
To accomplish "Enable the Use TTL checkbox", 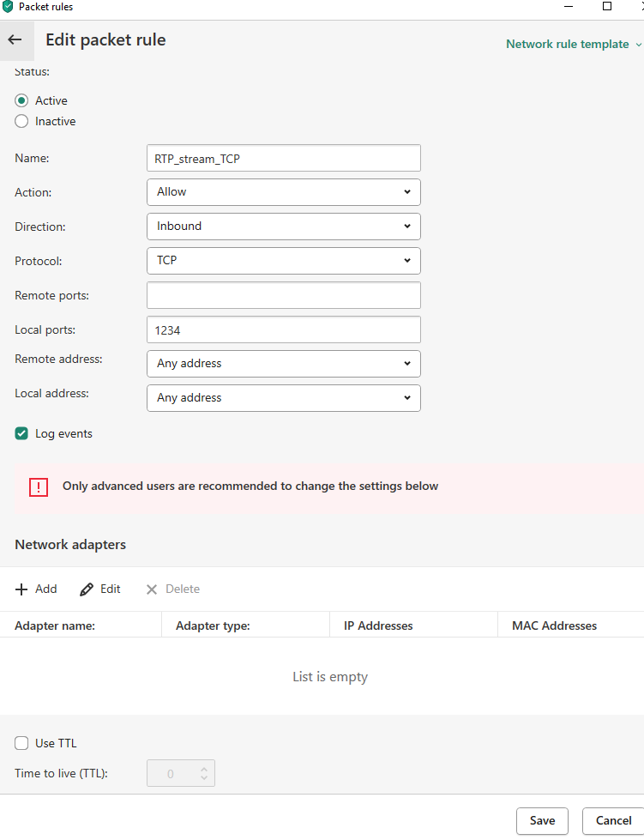I will [21, 744].
